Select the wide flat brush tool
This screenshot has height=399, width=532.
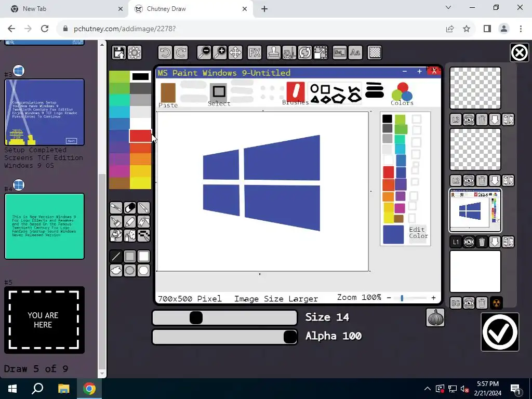[x=116, y=221]
